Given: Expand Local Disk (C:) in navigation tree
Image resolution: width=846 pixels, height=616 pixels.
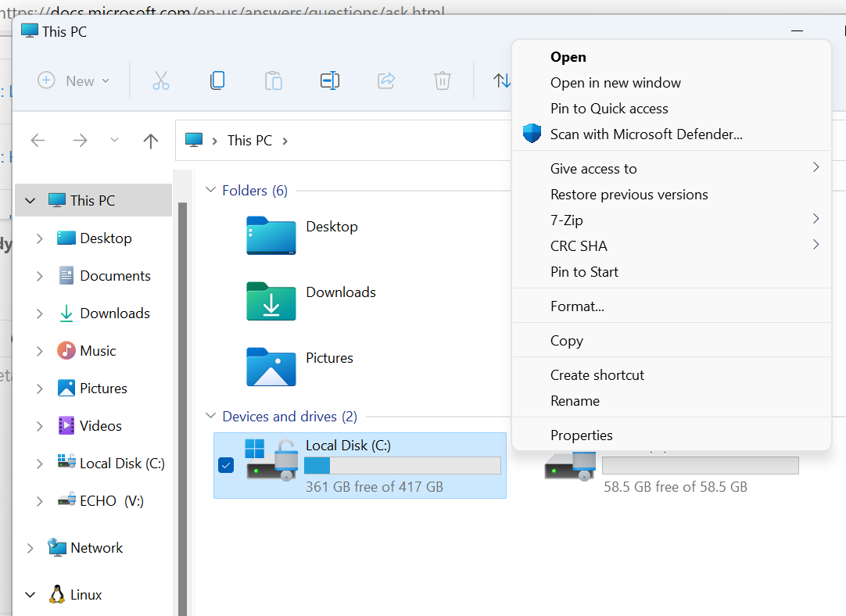Looking at the screenshot, I should click(x=39, y=464).
